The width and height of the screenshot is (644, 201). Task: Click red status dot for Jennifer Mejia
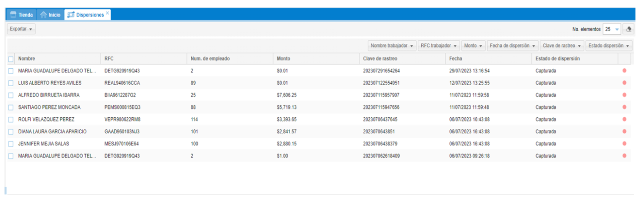tap(624, 144)
